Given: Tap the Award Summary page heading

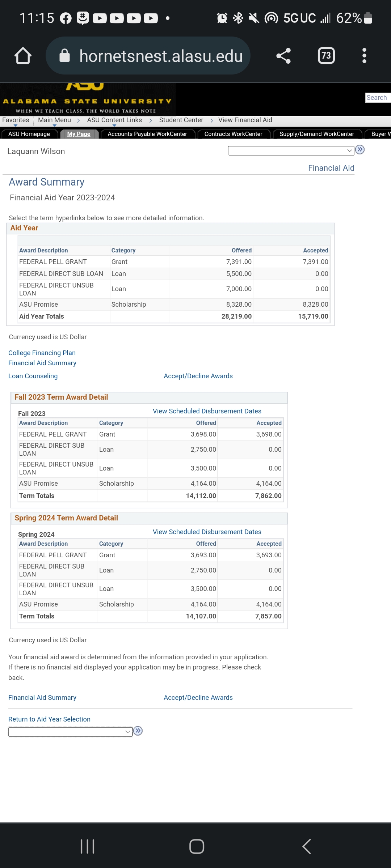Looking at the screenshot, I should pyautogui.click(x=47, y=182).
